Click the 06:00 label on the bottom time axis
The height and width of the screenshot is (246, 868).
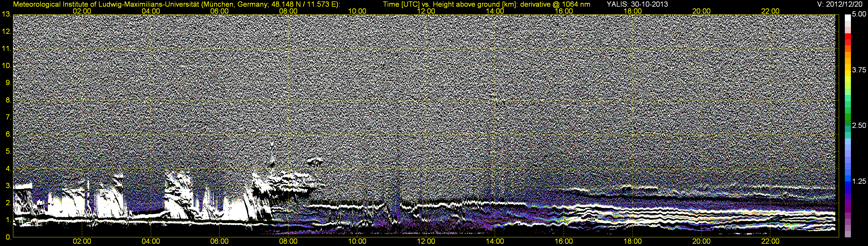click(220, 242)
